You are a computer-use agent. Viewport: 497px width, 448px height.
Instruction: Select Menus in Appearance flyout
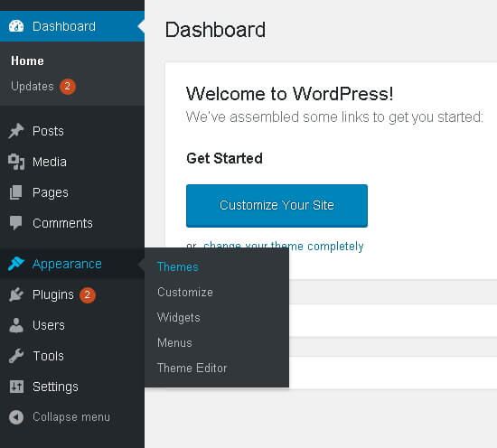(174, 342)
